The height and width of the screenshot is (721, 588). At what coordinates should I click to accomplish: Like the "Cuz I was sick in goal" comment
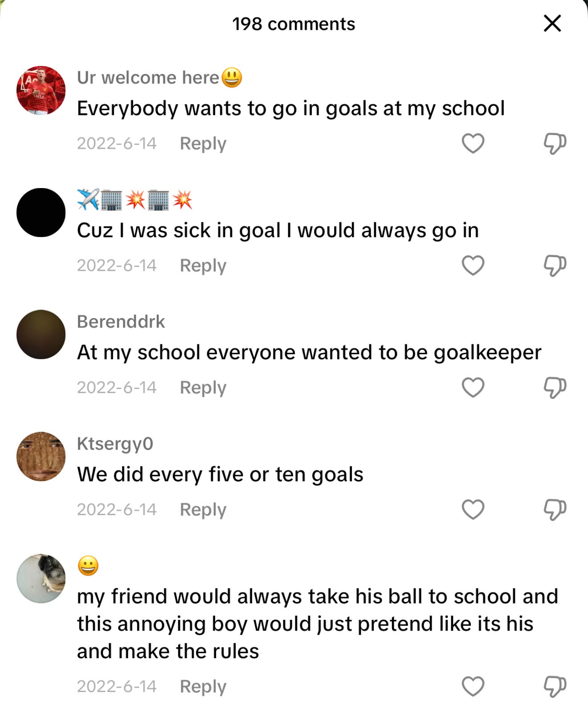pyautogui.click(x=473, y=266)
